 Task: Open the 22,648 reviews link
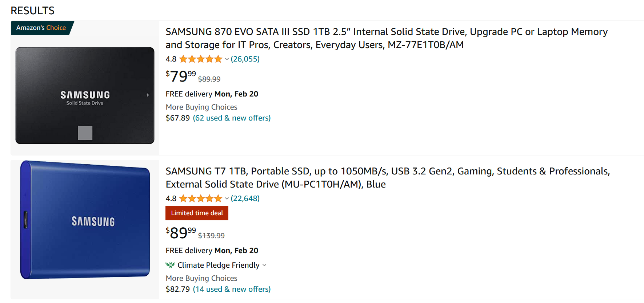[x=245, y=198]
